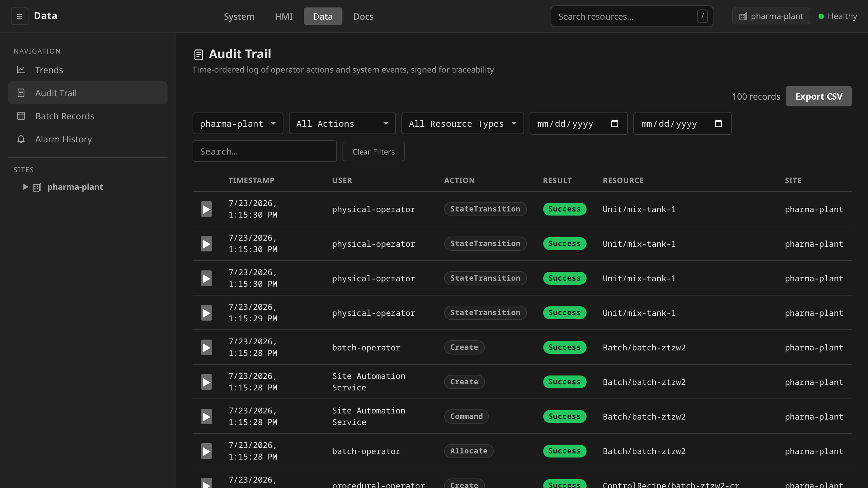Expand the batch-operator Allocate row details
Image resolution: width=868 pixels, height=488 pixels.
pos(206,451)
